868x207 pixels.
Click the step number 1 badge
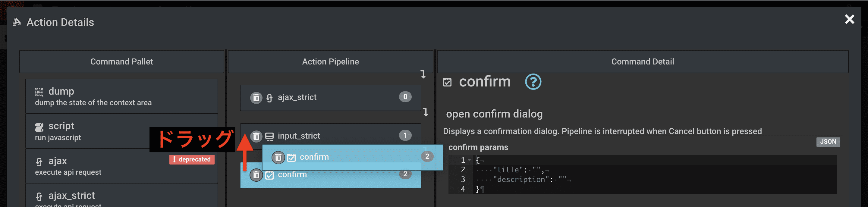coord(405,136)
